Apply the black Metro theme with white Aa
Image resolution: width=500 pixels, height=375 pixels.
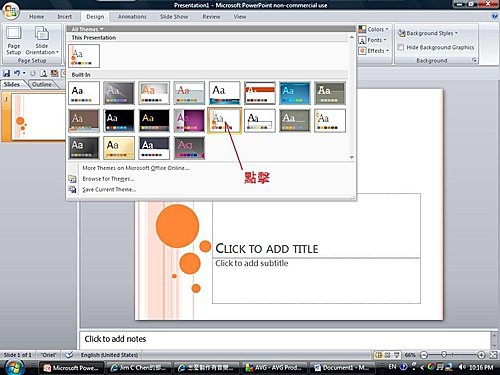point(119,120)
